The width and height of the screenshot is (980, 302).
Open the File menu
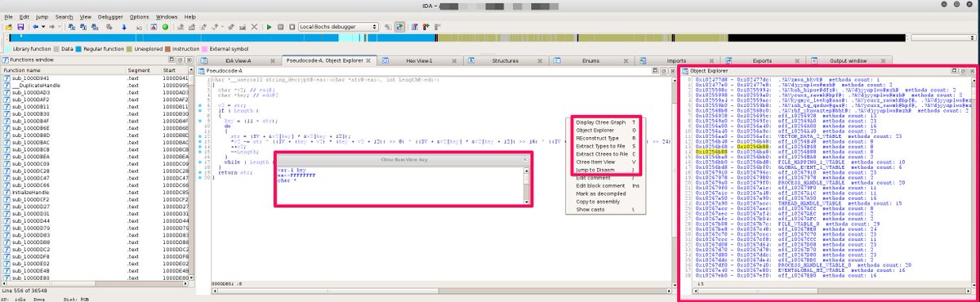pyautogui.click(x=8, y=16)
